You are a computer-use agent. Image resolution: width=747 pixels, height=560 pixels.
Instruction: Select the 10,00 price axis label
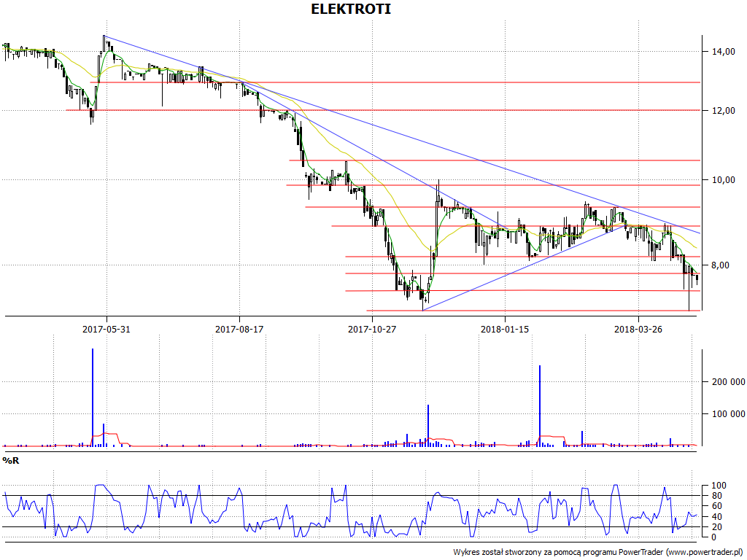(723, 180)
